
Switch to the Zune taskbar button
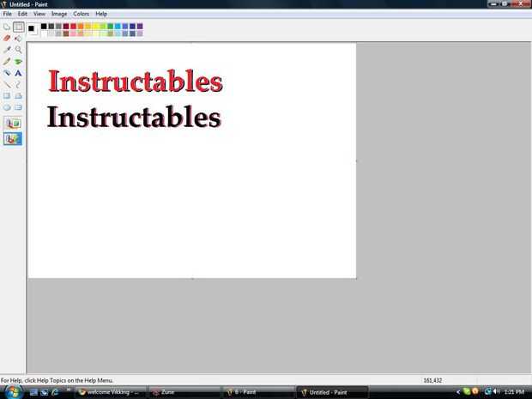click(x=184, y=392)
